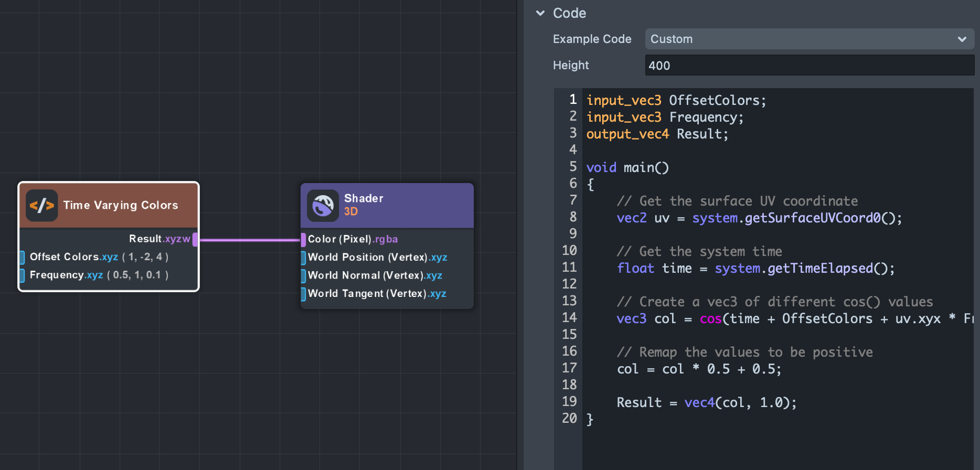Click the Height input field
This screenshot has width=980, height=470.
coord(809,66)
